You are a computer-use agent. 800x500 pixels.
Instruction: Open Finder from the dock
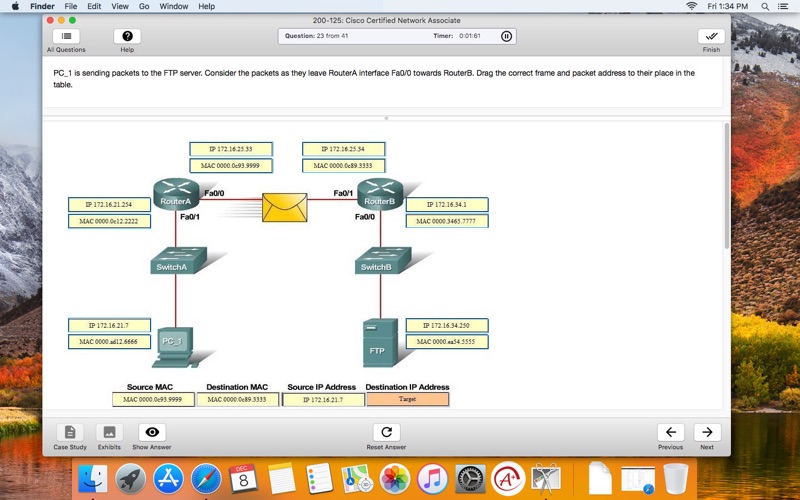tap(92, 479)
